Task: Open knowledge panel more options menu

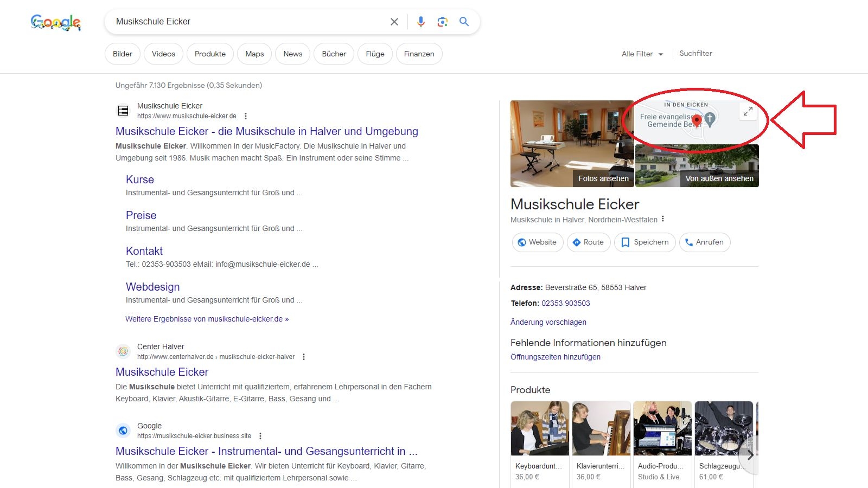Action: click(663, 219)
